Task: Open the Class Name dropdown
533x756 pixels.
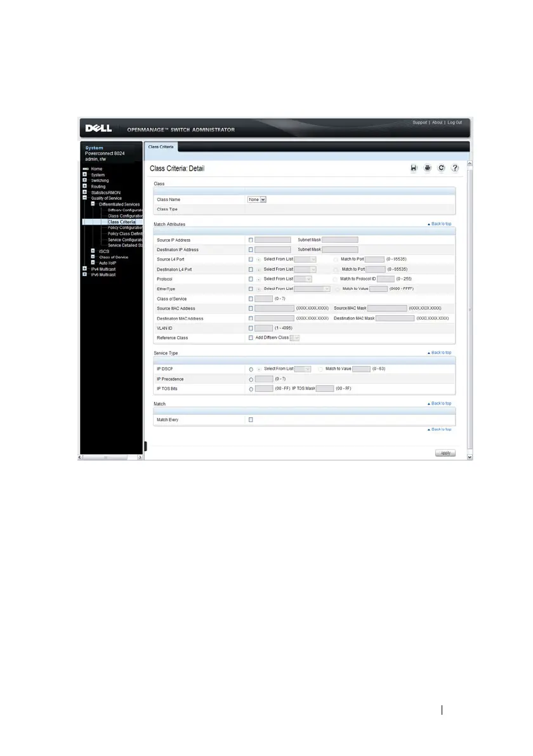Action: click(x=256, y=200)
